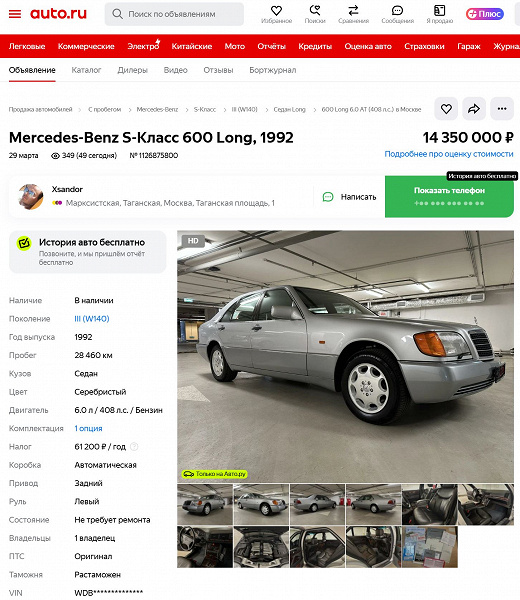Open saved searches Поиски icon

point(315,10)
